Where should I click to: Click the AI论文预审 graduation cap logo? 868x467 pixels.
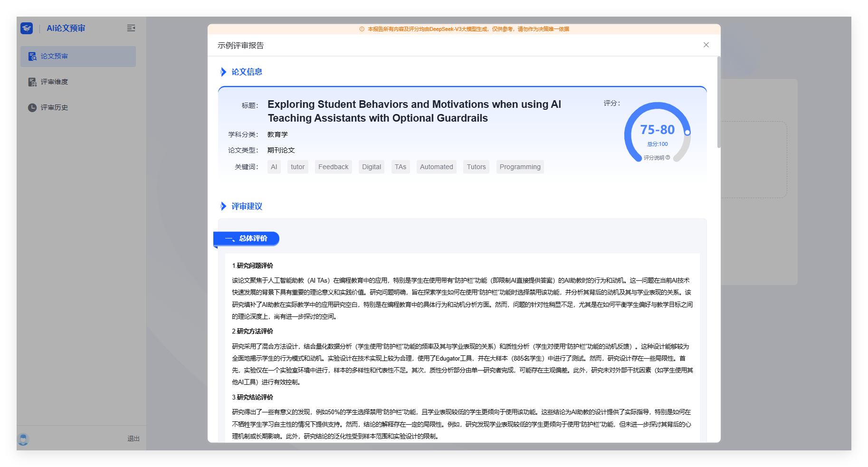[27, 29]
